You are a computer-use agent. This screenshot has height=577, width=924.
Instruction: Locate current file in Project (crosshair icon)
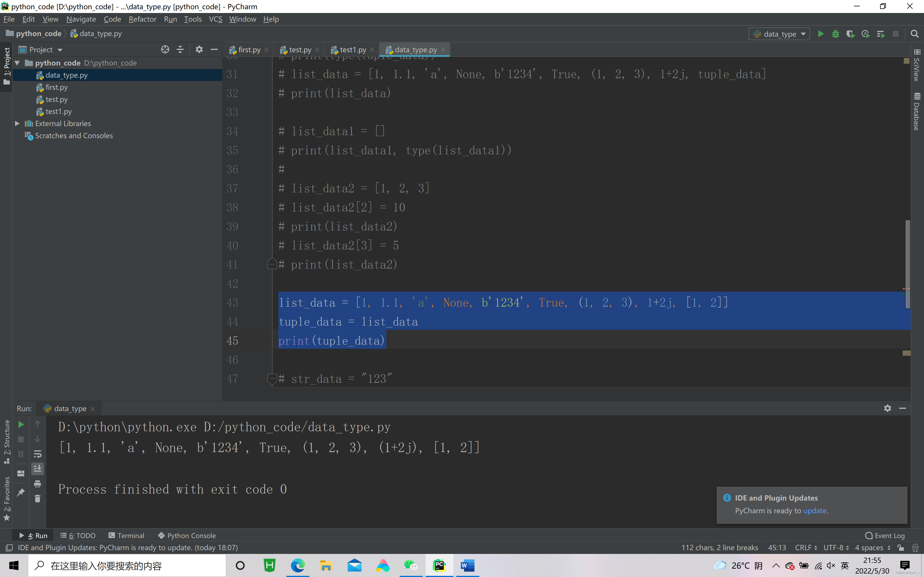point(165,50)
